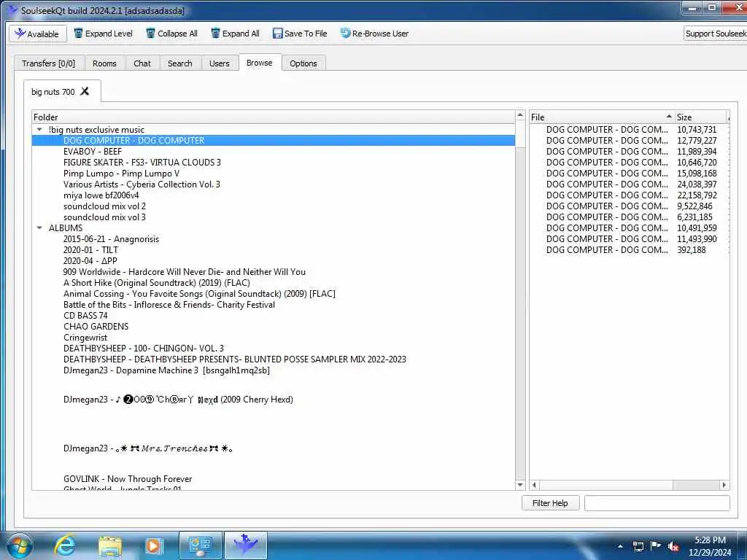The width and height of the screenshot is (747, 560).
Task: Click file list horizontal scroll right arrow
Action: [724, 485]
